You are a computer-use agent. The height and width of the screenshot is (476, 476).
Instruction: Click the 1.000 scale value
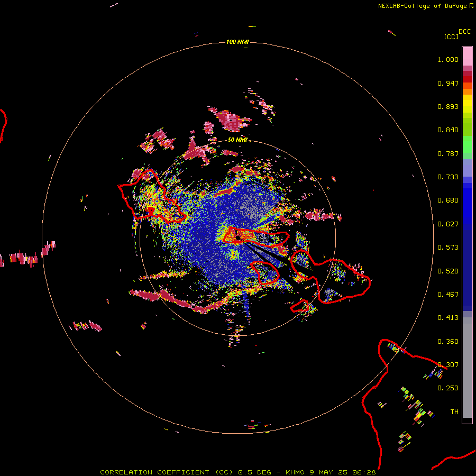(x=448, y=59)
